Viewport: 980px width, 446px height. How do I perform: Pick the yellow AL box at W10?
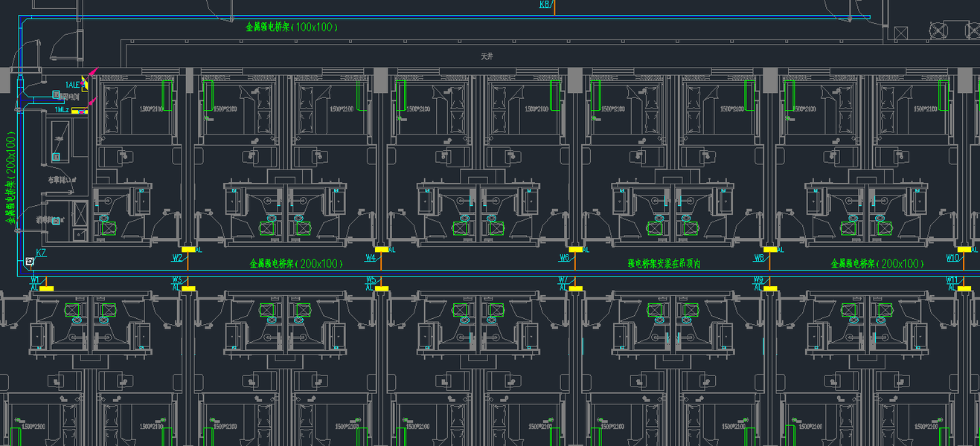coord(964,250)
